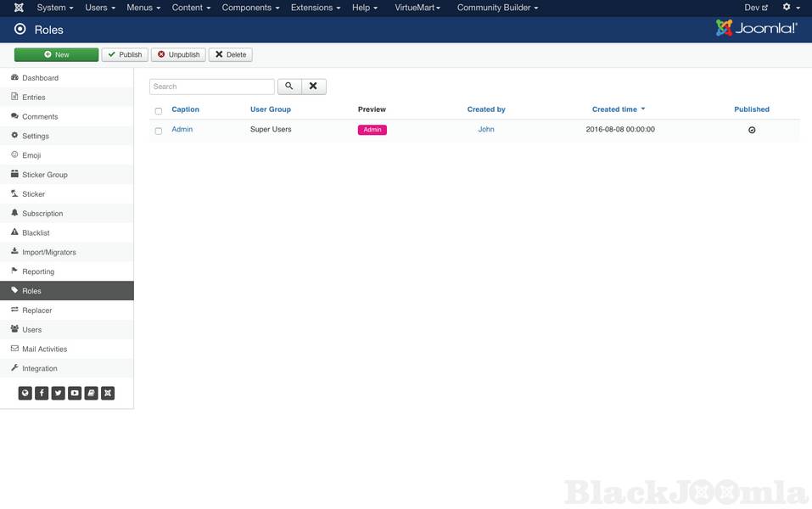Toggle published status icon for Admin role
The width and height of the screenshot is (812, 509).
coord(752,130)
